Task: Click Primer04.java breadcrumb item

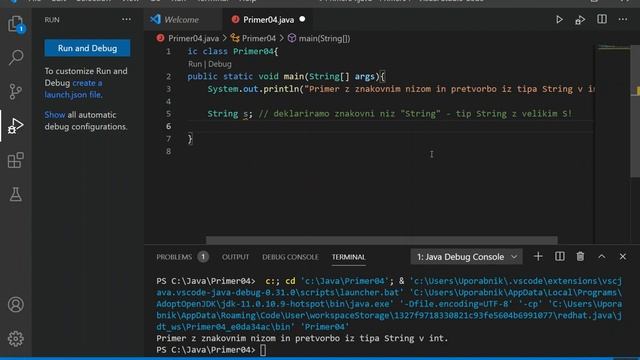Action: (193, 38)
